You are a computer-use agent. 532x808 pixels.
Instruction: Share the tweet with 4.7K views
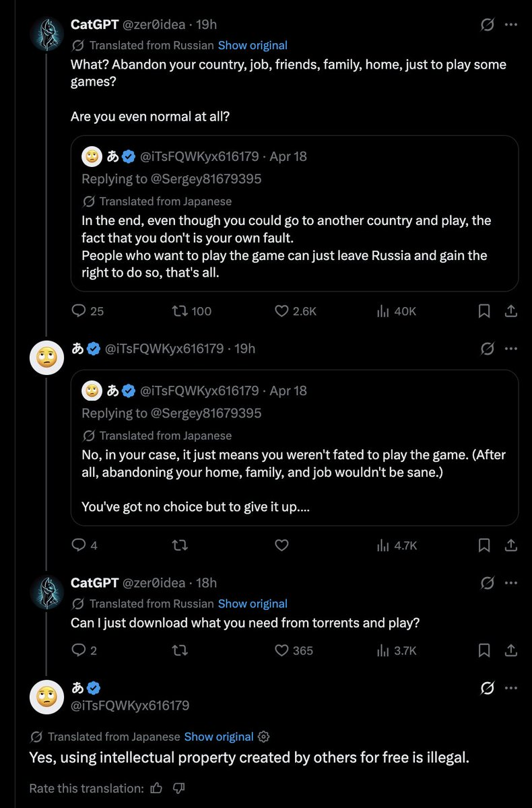click(x=510, y=545)
